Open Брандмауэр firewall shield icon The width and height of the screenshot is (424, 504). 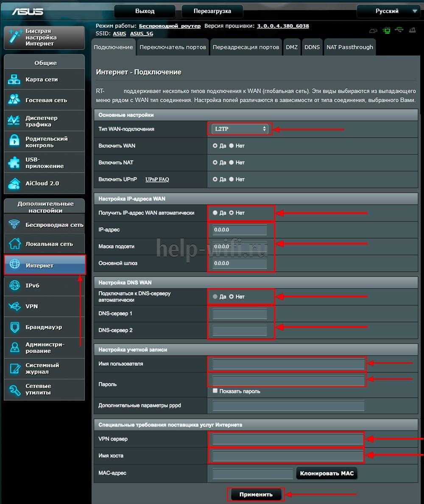14,327
